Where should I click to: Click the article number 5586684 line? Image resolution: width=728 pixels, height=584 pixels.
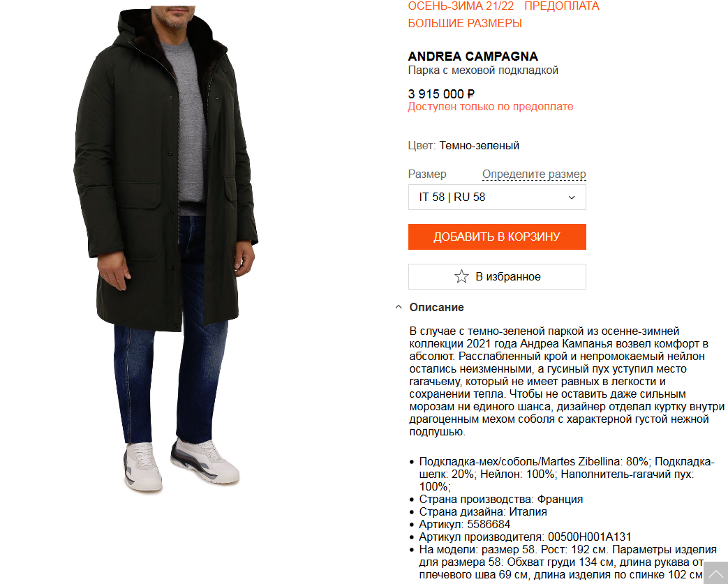coord(464,525)
